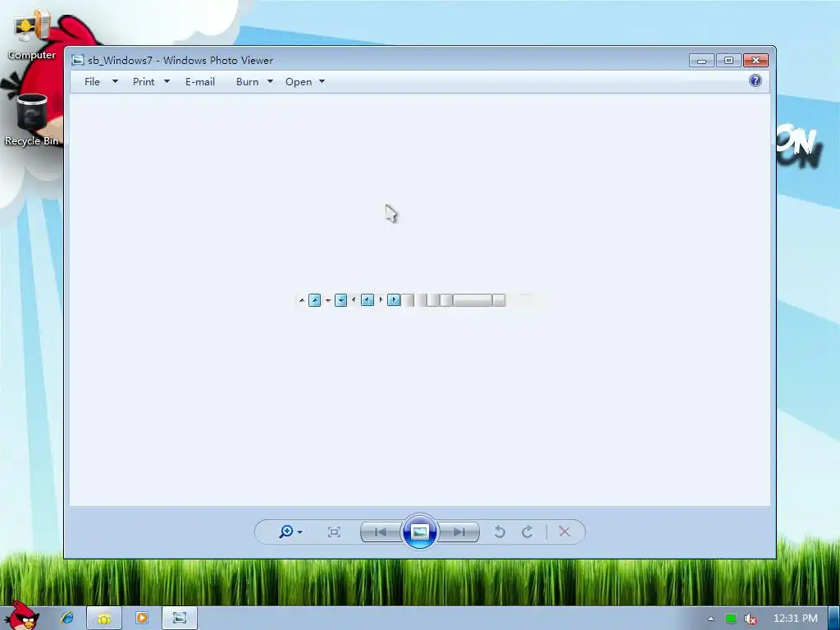Open the Print menu
Viewport: 840px width, 630px height.
click(144, 81)
